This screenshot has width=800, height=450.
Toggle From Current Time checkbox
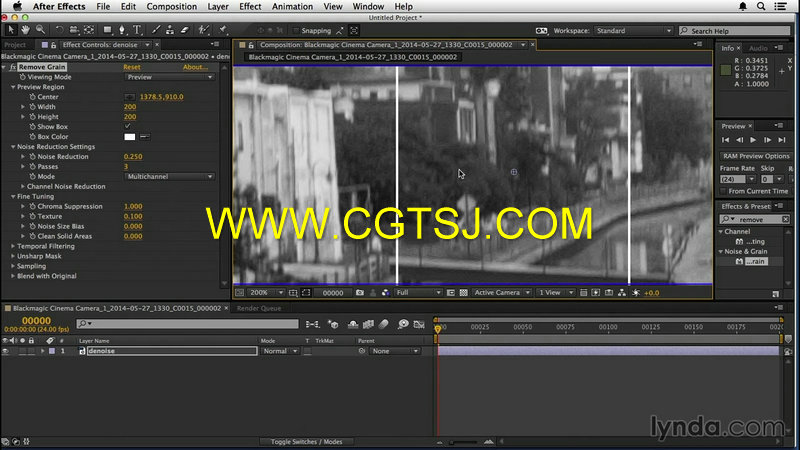click(x=723, y=191)
